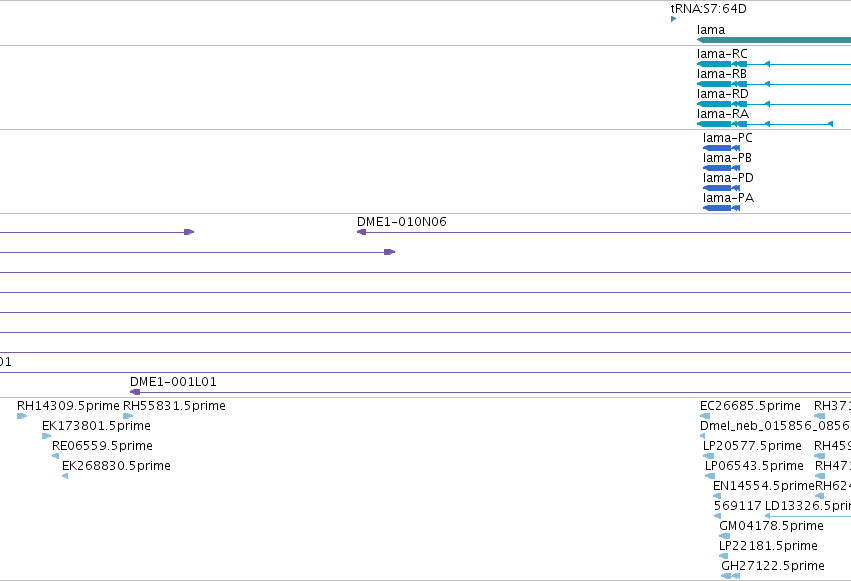Screen dimensions: 851x581
Task: Click the lama-PC protein feature
Action: tap(721, 148)
